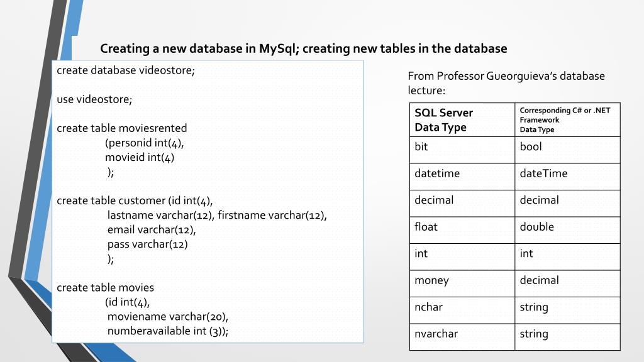Image resolution: width=644 pixels, height=362 pixels.
Task: Click 'create table customer (id int(4),' line
Action: tap(135, 200)
